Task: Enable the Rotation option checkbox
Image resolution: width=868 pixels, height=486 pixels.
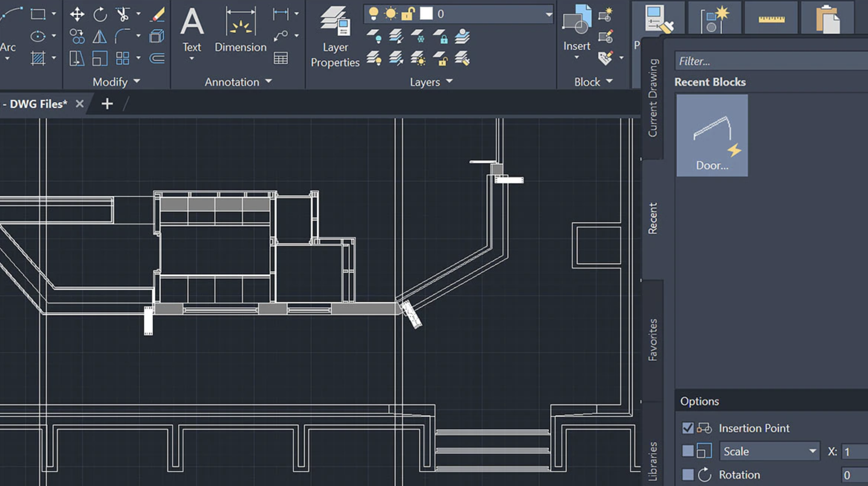Action: click(x=688, y=474)
